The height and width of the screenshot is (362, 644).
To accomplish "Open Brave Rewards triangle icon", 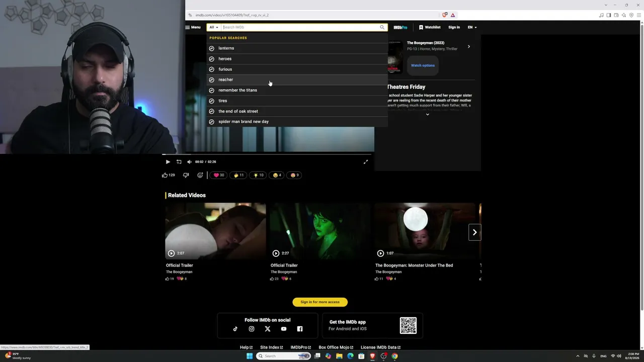I will 453,15.
